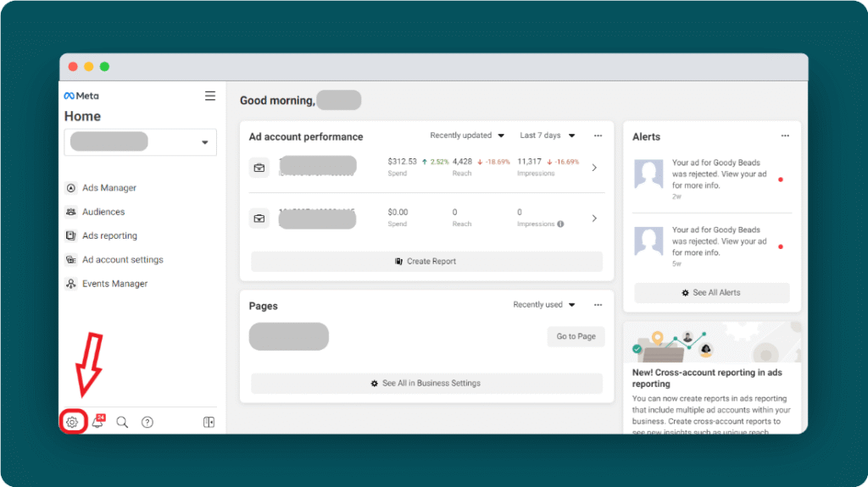Screen dimensions: 868x487
Task: Click avatar of the 2w rejected ad alert
Action: coord(648,174)
